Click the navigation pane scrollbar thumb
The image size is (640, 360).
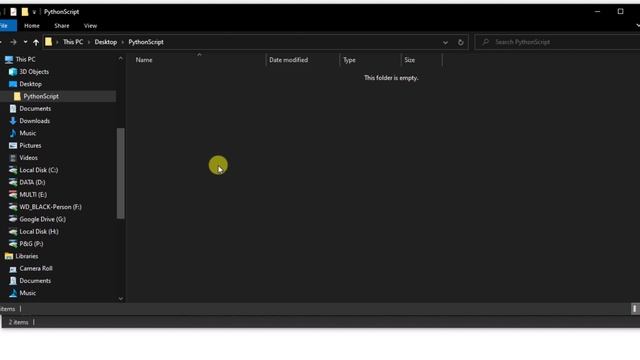point(120,173)
